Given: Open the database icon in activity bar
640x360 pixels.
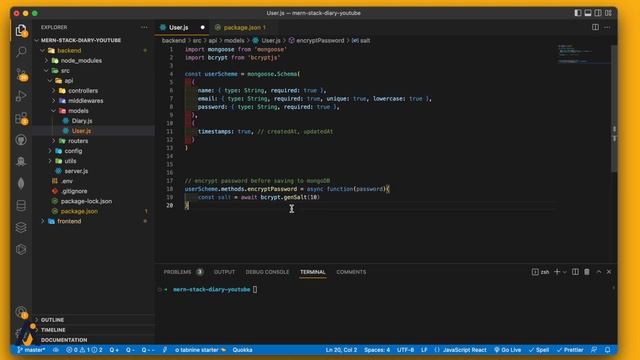Looking at the screenshot, I should (x=21, y=205).
